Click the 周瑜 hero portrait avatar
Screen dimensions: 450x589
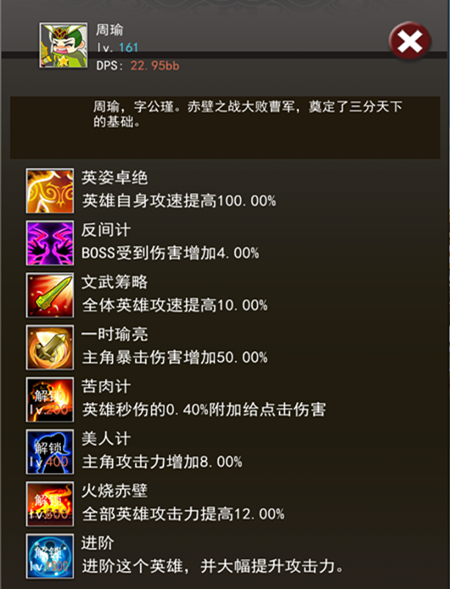point(63,45)
